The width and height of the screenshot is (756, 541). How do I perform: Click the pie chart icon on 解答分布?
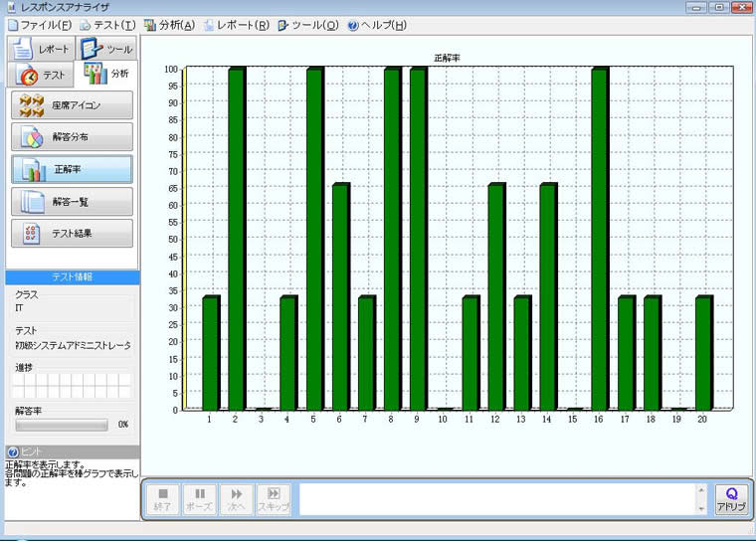pyautogui.click(x=33, y=138)
